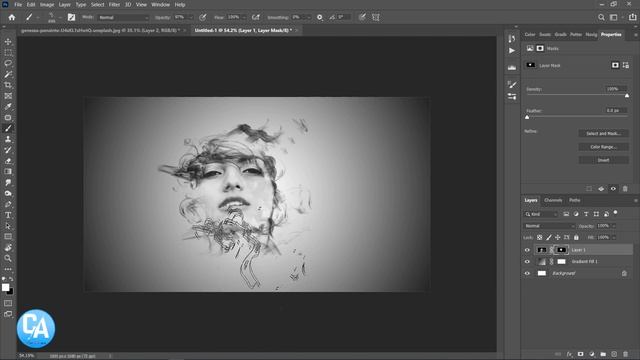Image resolution: width=640 pixels, height=360 pixels.
Task: Open smoothing options gear
Action: 320,17
